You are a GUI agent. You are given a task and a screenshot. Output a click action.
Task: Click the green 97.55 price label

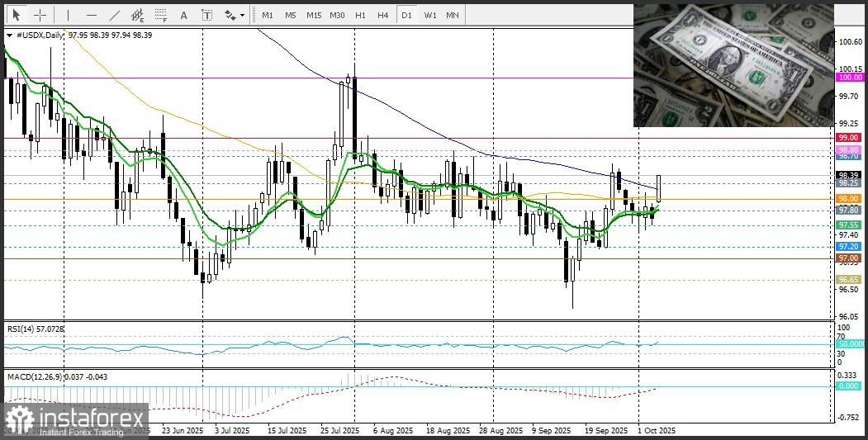tap(851, 225)
